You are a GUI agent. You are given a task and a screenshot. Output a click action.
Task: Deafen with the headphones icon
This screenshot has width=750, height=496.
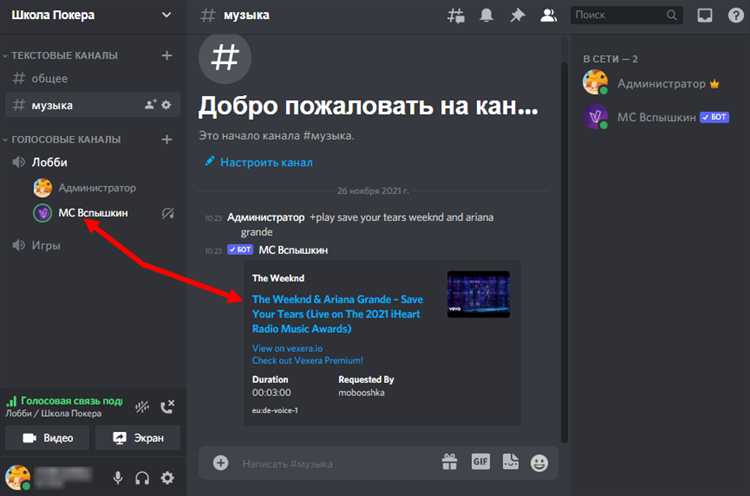click(142, 478)
